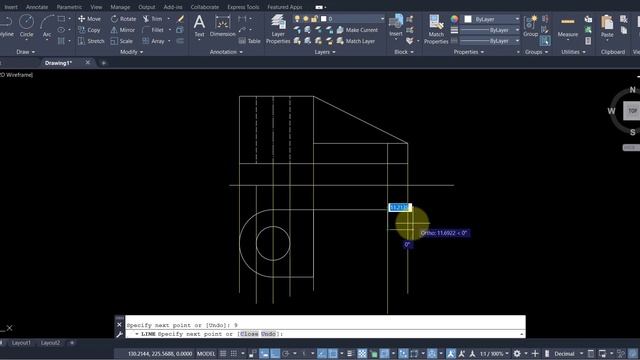Expand the Layers panel
This screenshot has height=360, width=640.
[325, 52]
